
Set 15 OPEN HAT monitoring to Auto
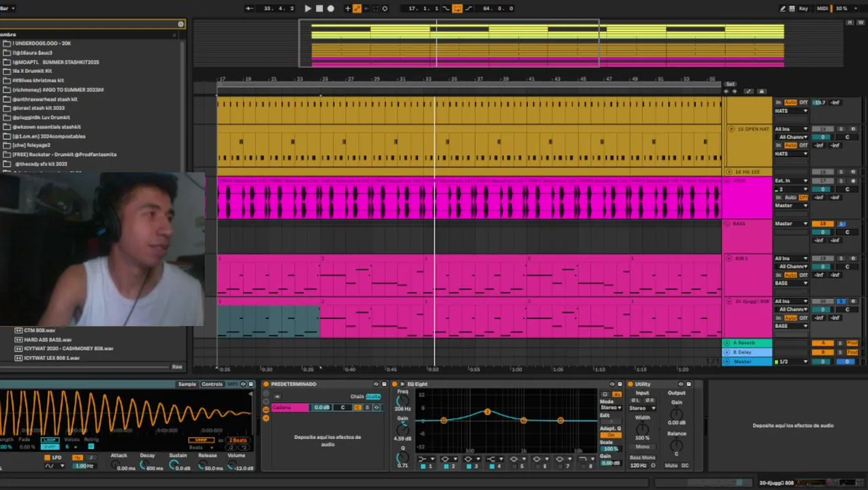coord(790,146)
